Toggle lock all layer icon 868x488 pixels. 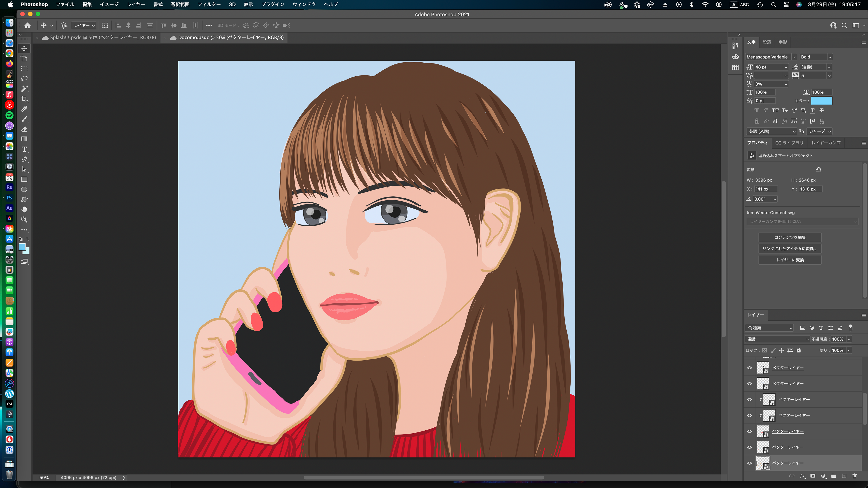[799, 350]
